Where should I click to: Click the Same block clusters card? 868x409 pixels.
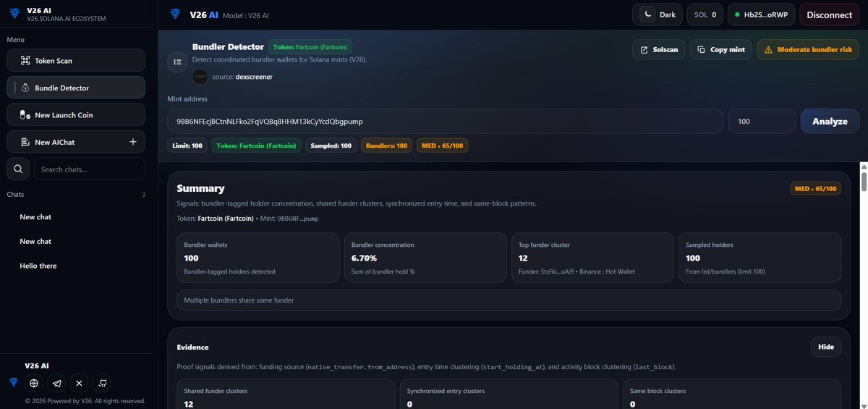(x=731, y=395)
